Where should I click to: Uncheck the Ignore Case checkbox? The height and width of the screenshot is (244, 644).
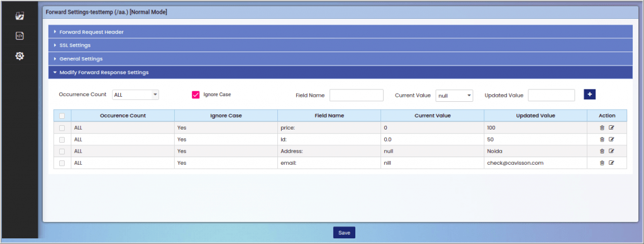click(x=196, y=95)
